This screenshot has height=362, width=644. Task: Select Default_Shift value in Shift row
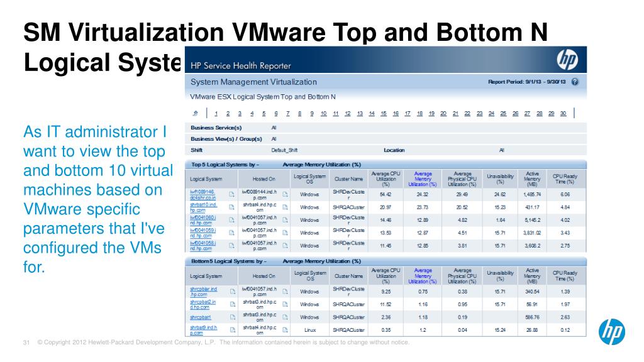coord(284,150)
